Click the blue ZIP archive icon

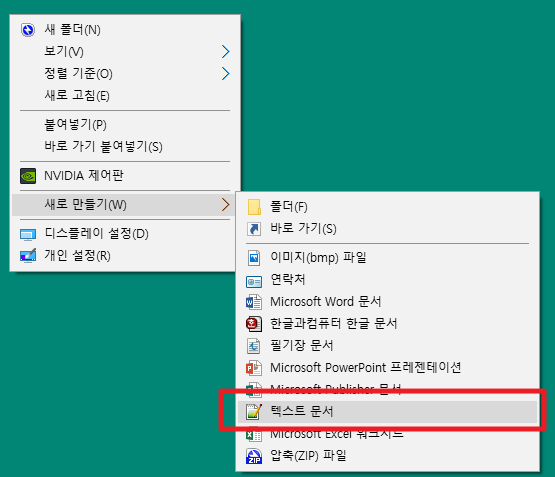(x=254, y=456)
